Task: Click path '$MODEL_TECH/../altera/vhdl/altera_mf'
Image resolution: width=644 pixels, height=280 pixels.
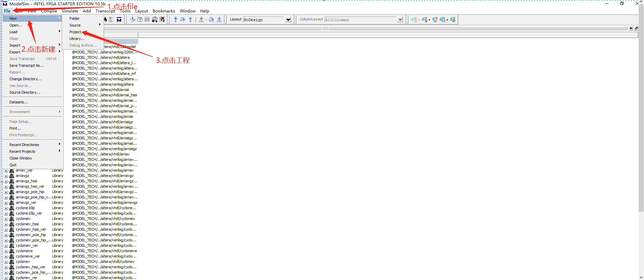Action: point(104,74)
